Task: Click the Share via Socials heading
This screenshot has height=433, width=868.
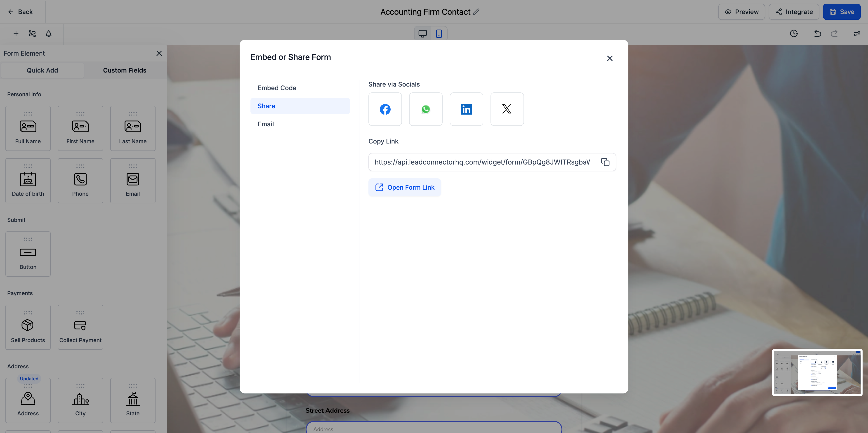Action: coord(394,84)
